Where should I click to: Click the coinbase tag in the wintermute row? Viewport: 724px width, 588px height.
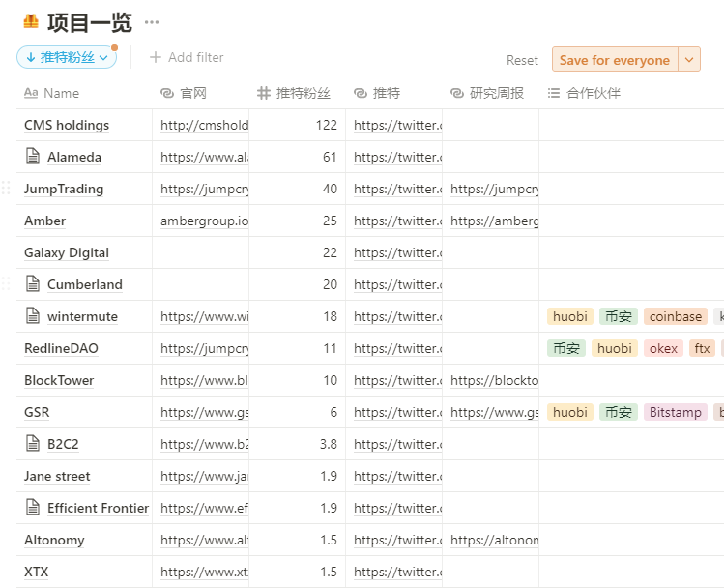pyautogui.click(x=675, y=316)
